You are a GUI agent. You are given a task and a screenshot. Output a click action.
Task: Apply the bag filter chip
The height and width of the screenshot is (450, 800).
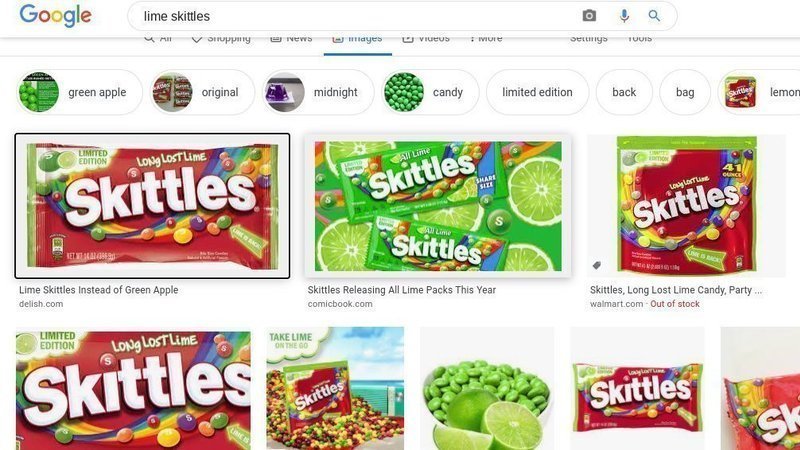[x=685, y=92]
